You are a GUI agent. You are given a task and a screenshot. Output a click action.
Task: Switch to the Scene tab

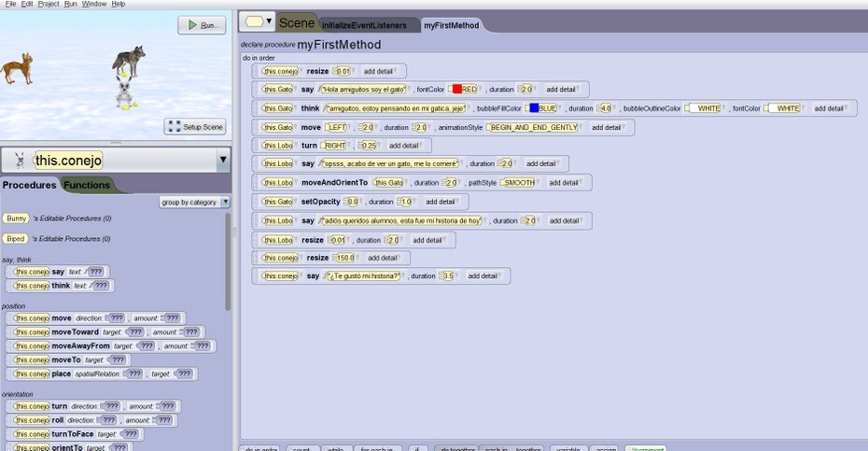click(297, 22)
